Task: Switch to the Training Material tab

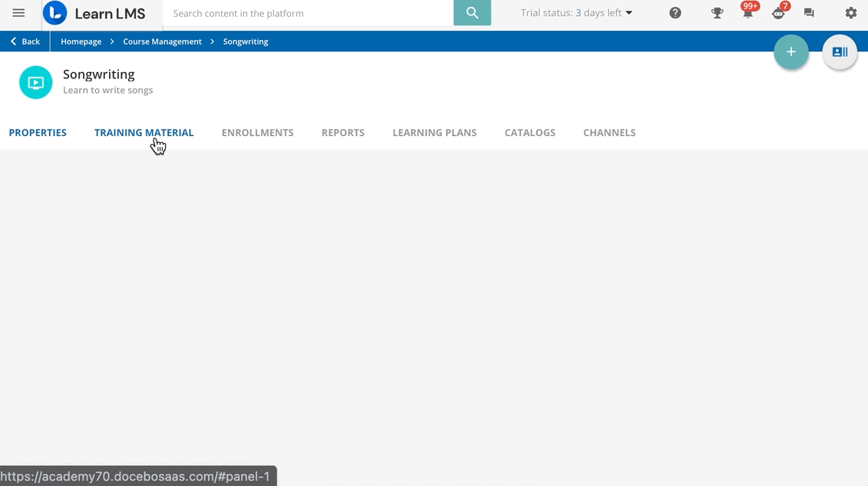Action: [x=144, y=132]
